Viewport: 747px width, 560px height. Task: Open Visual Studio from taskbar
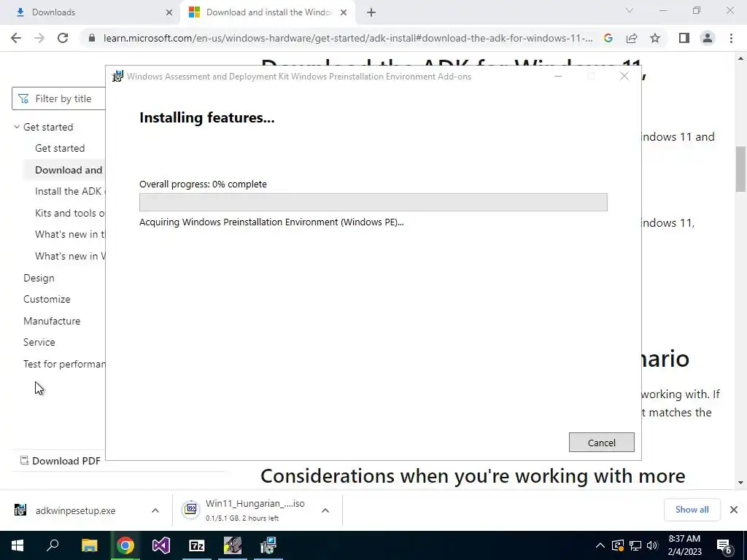pos(161,545)
